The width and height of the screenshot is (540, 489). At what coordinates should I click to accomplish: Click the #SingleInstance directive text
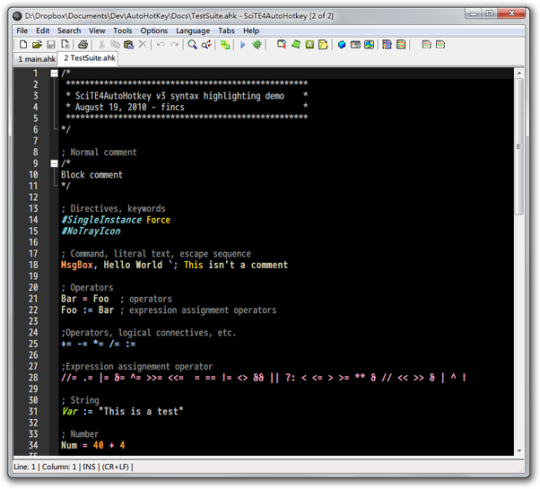[101, 220]
